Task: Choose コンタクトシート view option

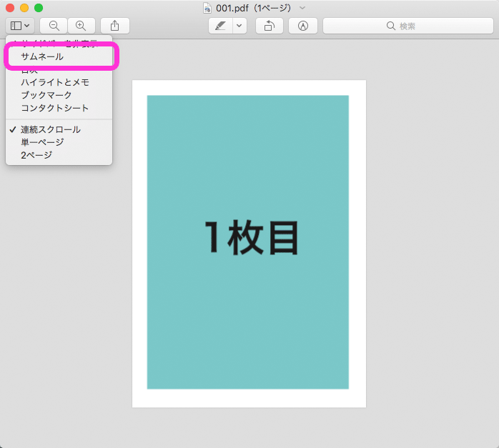Action: click(59, 108)
